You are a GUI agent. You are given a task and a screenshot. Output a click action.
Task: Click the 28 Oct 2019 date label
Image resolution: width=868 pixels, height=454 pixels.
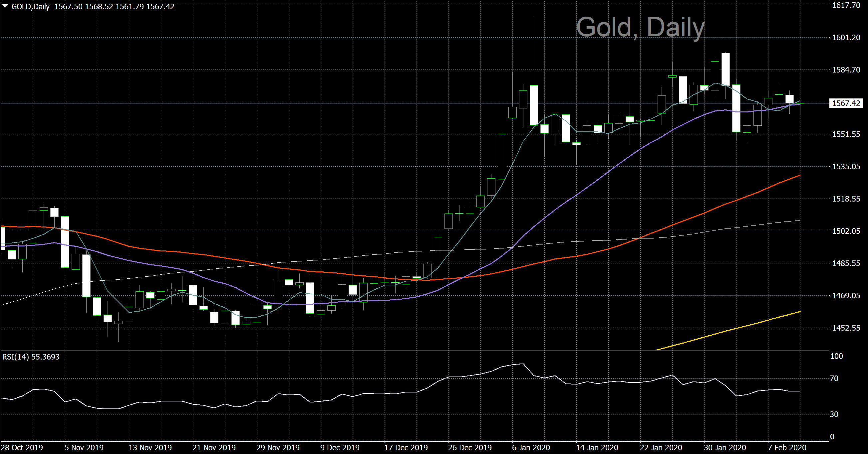[22, 448]
